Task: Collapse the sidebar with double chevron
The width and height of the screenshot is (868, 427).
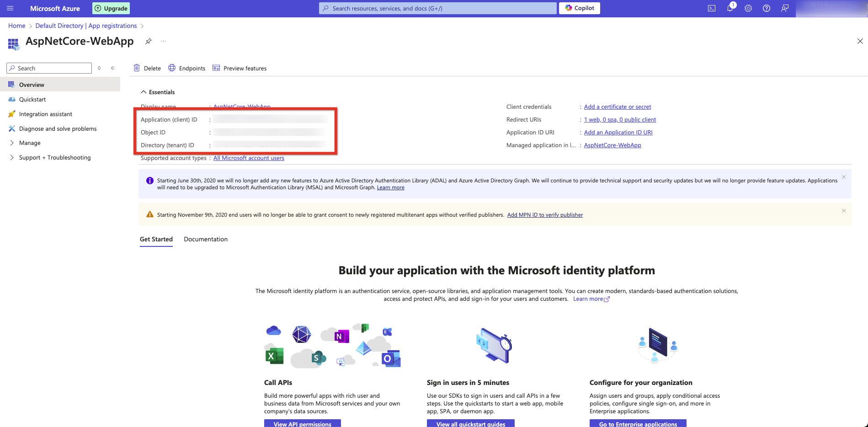Action: click(x=112, y=68)
